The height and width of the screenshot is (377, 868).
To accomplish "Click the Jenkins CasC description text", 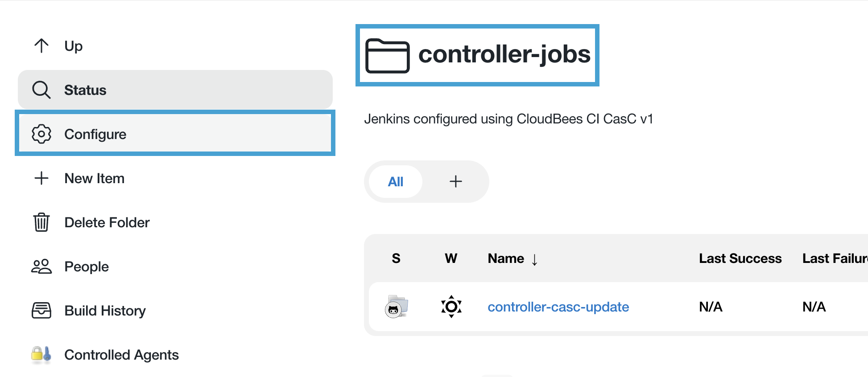I will 508,119.
